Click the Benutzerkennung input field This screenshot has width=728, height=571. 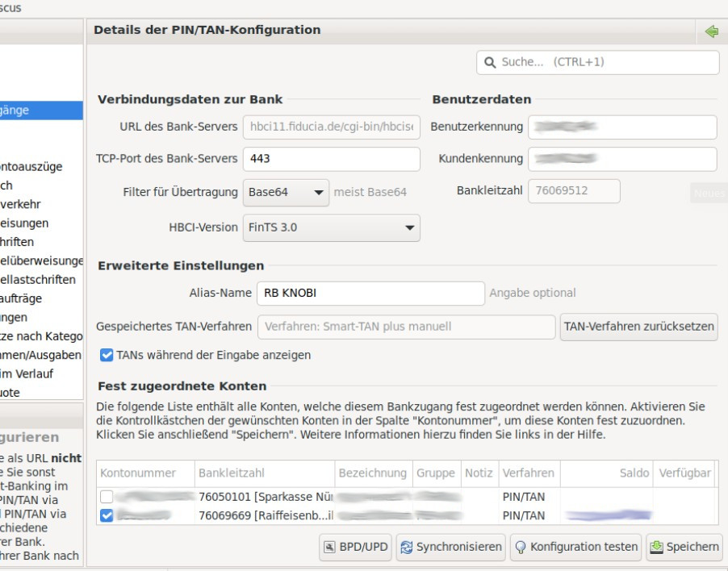(622, 127)
